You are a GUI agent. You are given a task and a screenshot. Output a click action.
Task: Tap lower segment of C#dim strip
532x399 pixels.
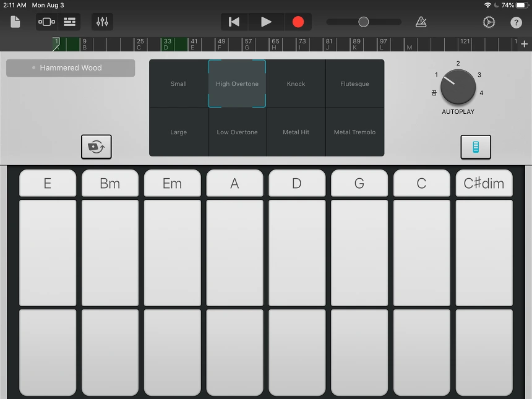click(x=484, y=352)
